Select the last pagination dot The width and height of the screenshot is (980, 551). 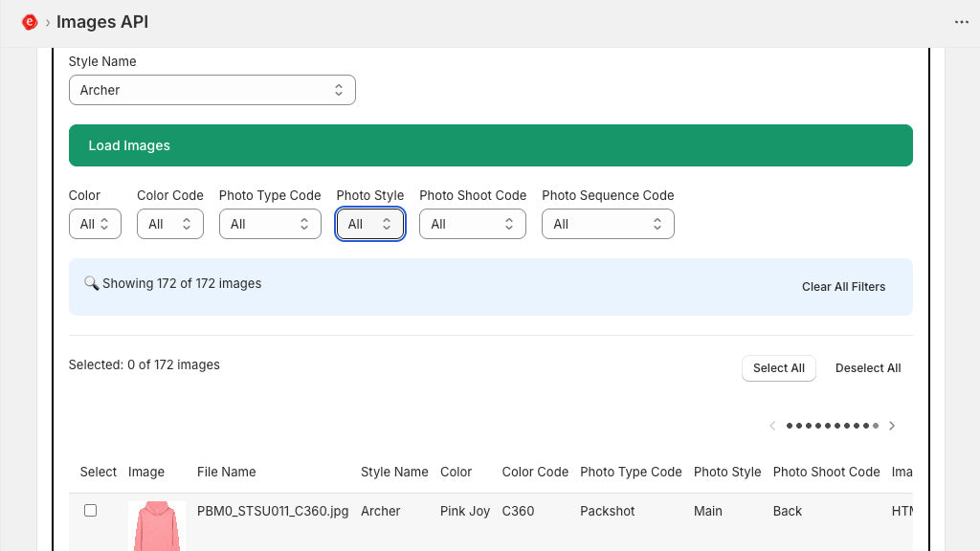876,426
